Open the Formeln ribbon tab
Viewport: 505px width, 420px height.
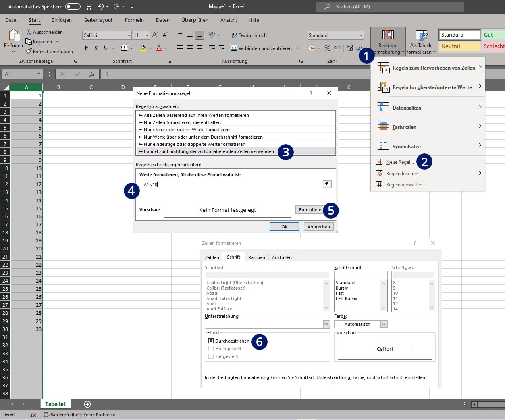click(134, 20)
